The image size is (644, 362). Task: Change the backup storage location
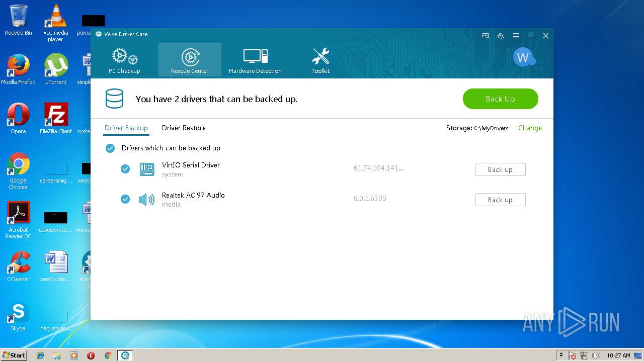point(530,128)
